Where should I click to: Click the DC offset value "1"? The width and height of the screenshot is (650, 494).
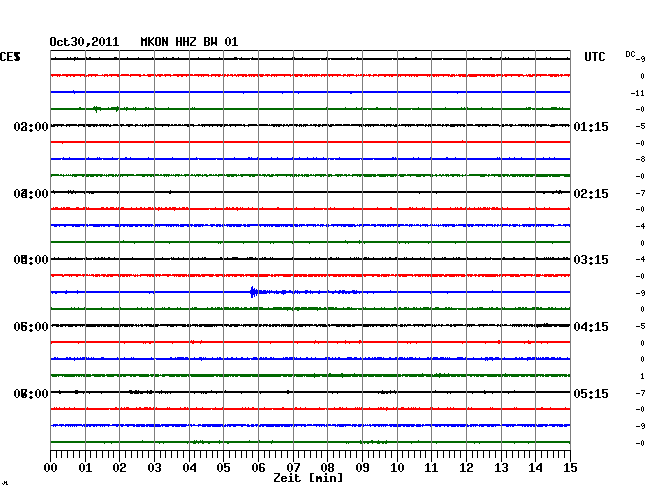[x=643, y=376]
